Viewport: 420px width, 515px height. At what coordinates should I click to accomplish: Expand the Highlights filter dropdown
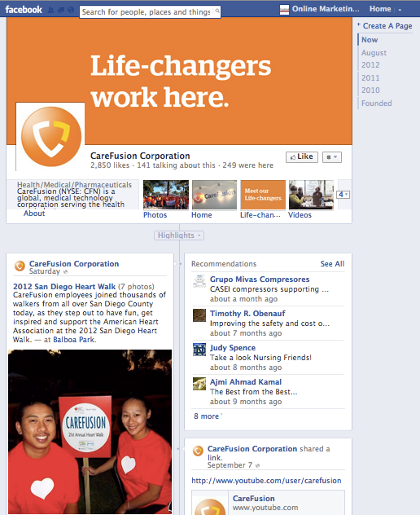click(179, 235)
